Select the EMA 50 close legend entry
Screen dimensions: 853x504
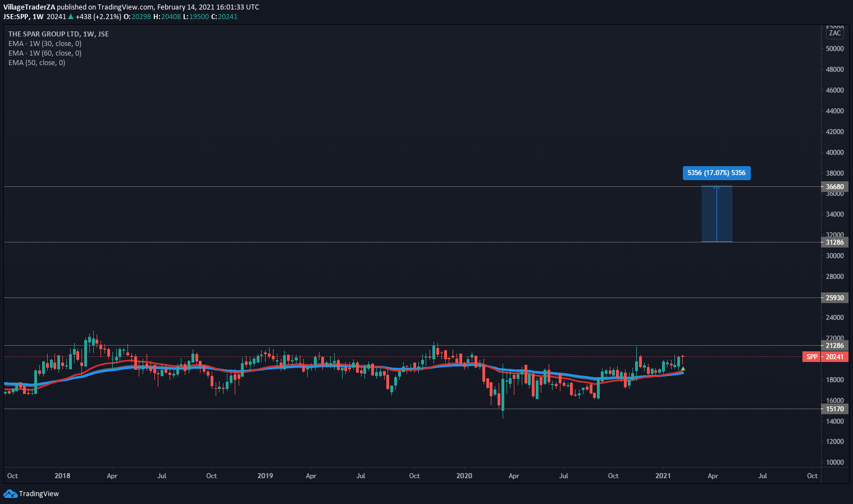tap(37, 63)
